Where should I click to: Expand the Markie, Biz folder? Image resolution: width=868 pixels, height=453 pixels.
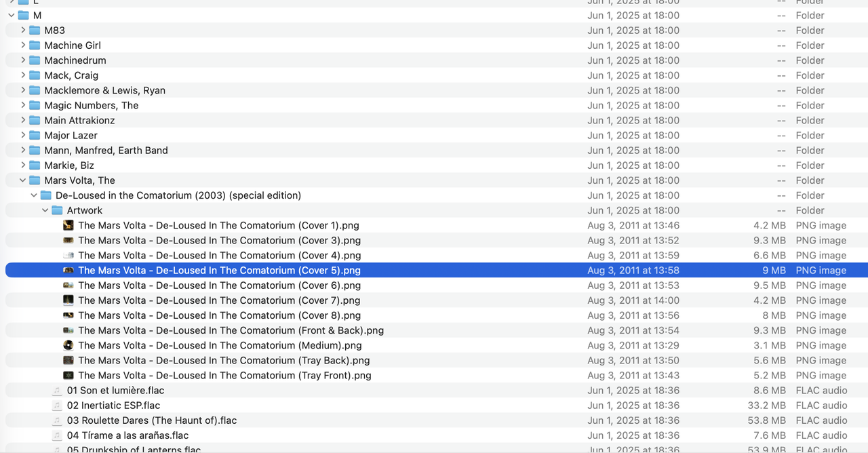tap(23, 165)
